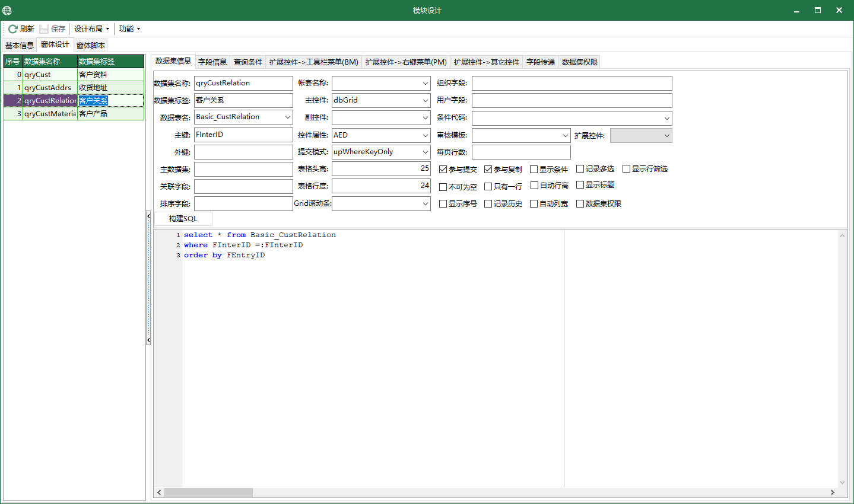
Task: Click the 表格头高 field showing 25
Action: [381, 169]
